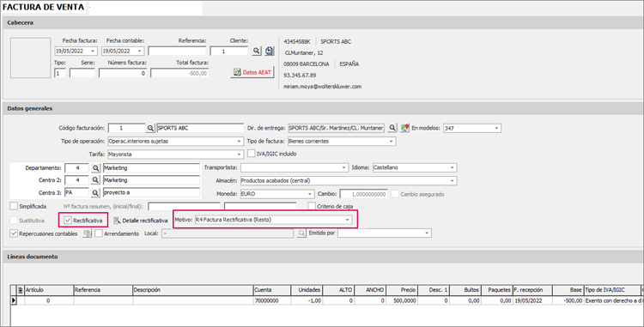Click the Datos AEAT button
The width and height of the screenshot is (644, 327).
pos(252,72)
